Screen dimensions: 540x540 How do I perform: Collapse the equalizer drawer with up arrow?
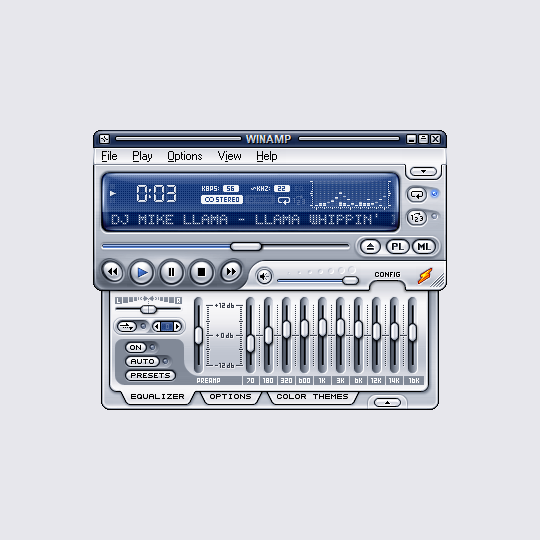[x=387, y=403]
